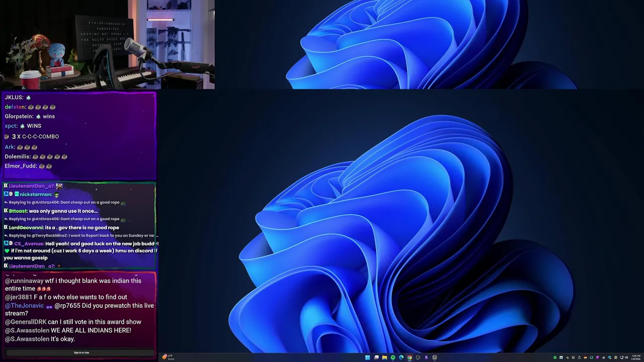Click the green circle system tray icon
Screen dimensions: 644x362
click(x=555, y=357)
